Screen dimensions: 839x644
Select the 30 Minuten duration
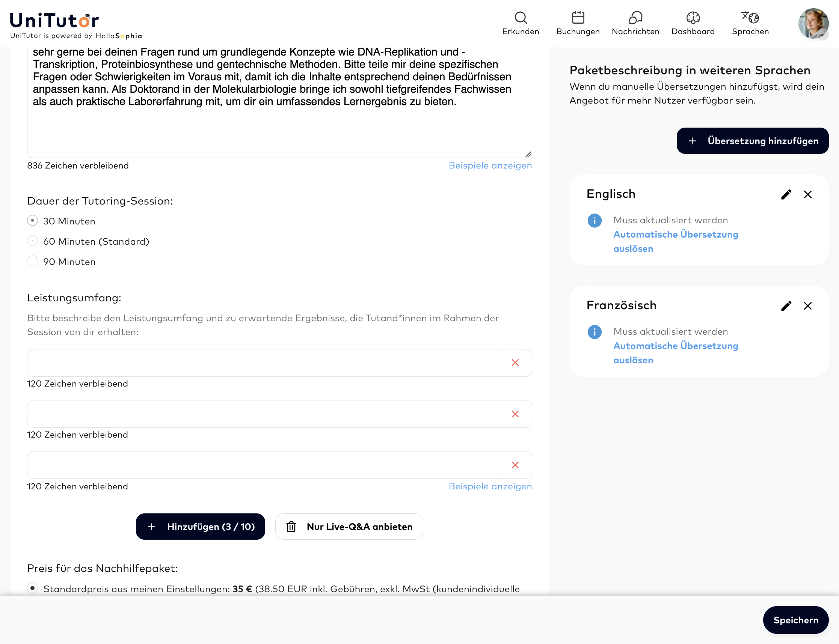point(33,220)
